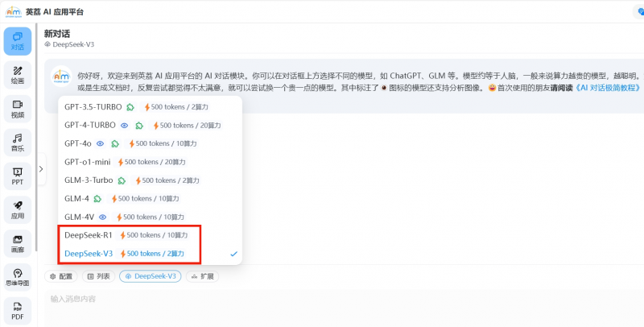Viewport: 644px width, 327px height.
Task: Select GPT-3.5-TURBO model
Action: (x=150, y=107)
